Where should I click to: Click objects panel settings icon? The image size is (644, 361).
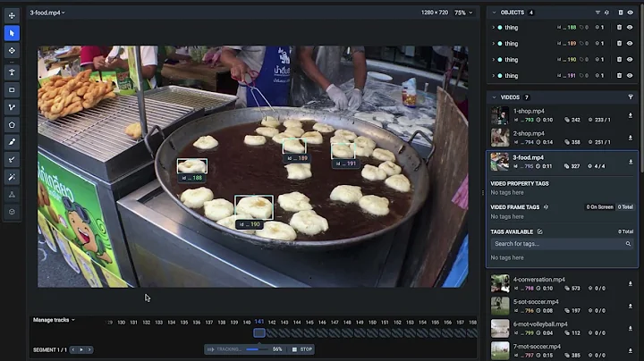[606, 13]
